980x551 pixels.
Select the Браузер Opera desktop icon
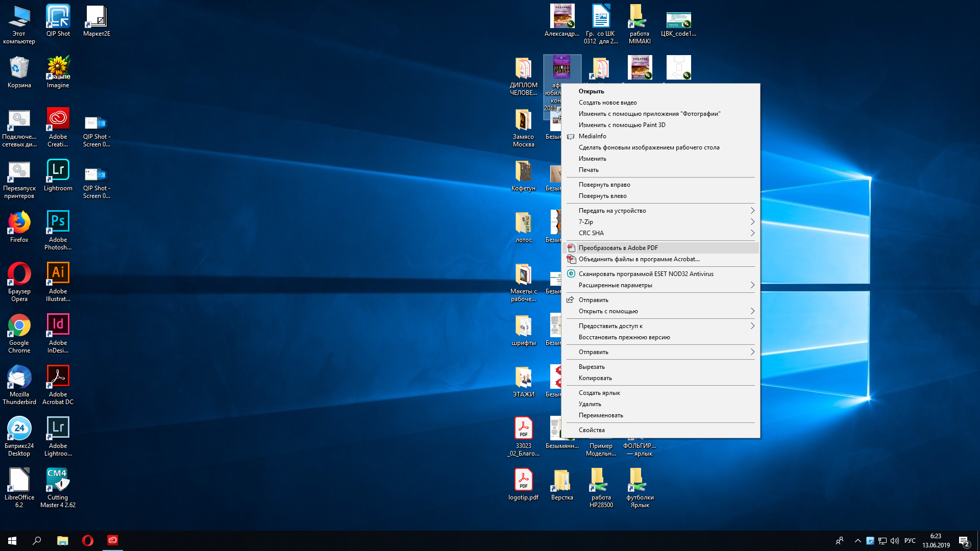pyautogui.click(x=19, y=282)
